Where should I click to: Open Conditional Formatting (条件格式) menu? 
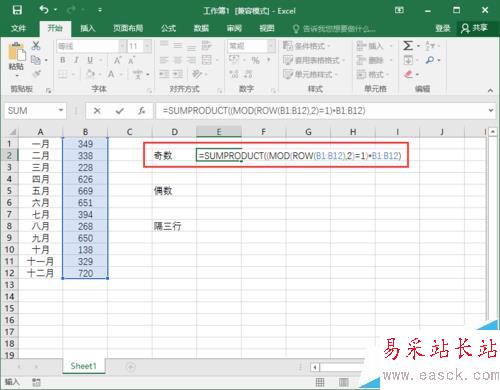point(306,46)
